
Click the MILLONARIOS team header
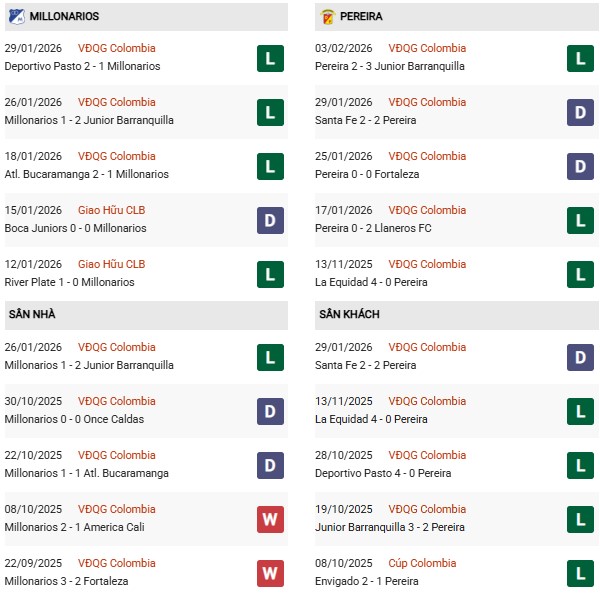(x=64, y=17)
